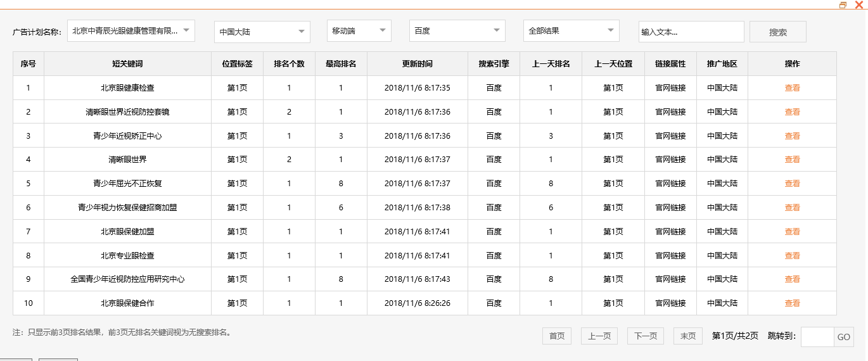Close the panel with the orange X
Viewport: 868px width, 361px height.
coord(859,5)
